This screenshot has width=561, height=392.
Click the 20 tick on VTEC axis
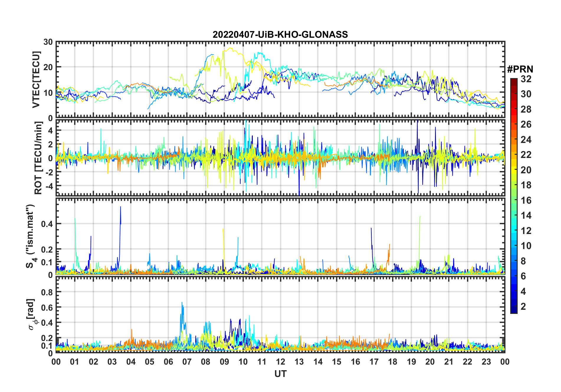[48, 67]
